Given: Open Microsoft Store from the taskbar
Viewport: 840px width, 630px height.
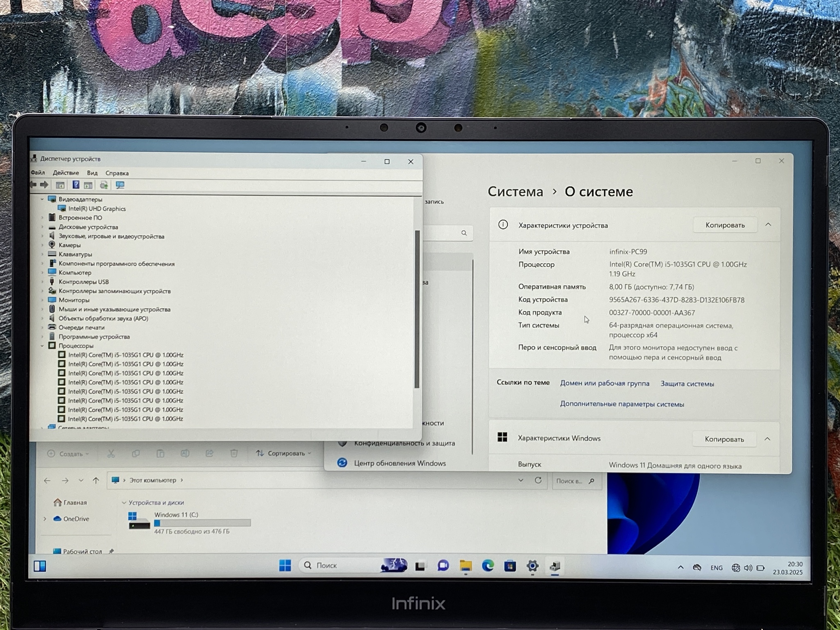Looking at the screenshot, I should point(510,566).
